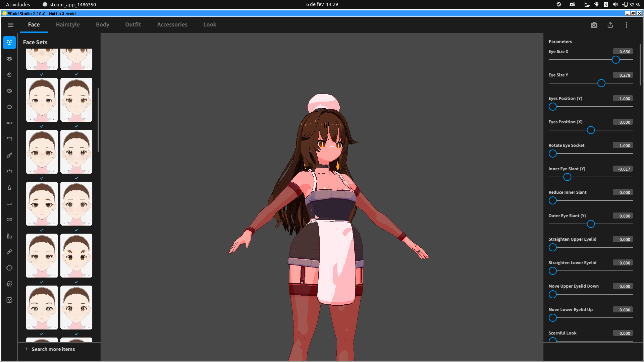Click the Inner Eye Slant (Y) slider handle
The width and height of the screenshot is (644, 362).
(567, 177)
